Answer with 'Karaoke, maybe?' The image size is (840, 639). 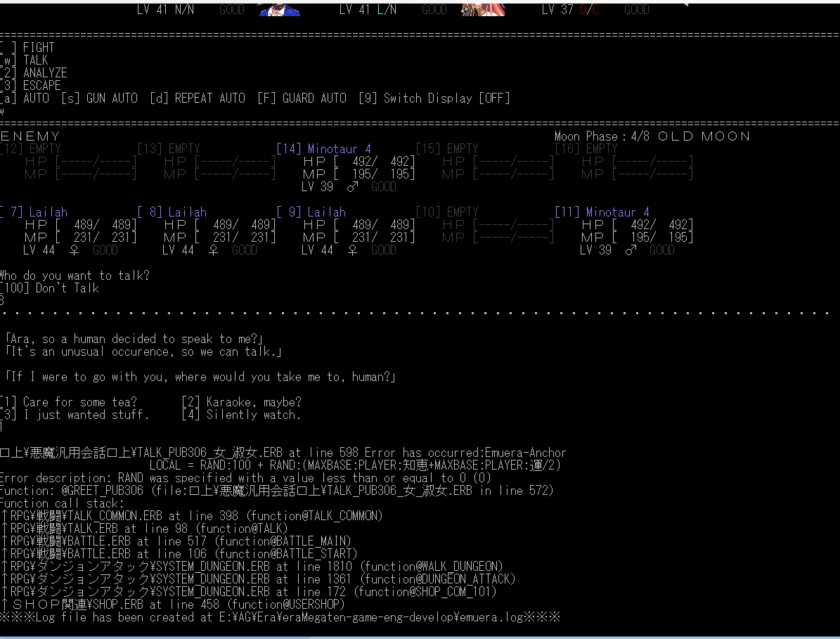(x=241, y=402)
